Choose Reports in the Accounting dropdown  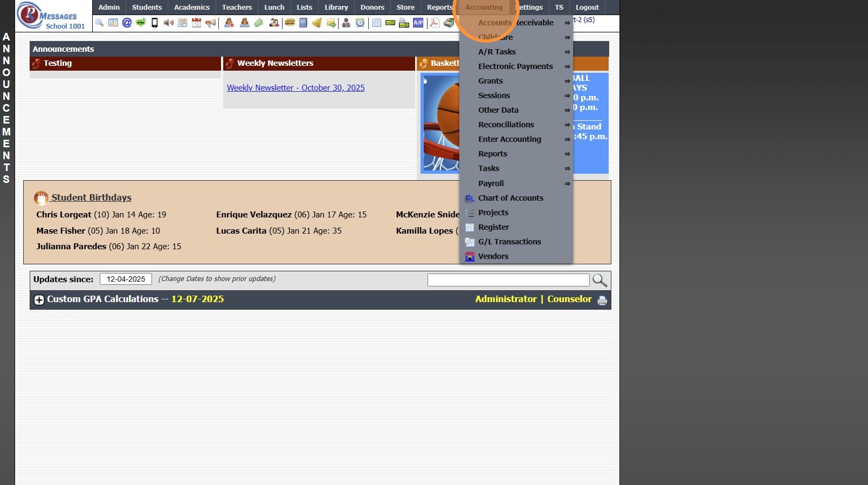point(493,154)
